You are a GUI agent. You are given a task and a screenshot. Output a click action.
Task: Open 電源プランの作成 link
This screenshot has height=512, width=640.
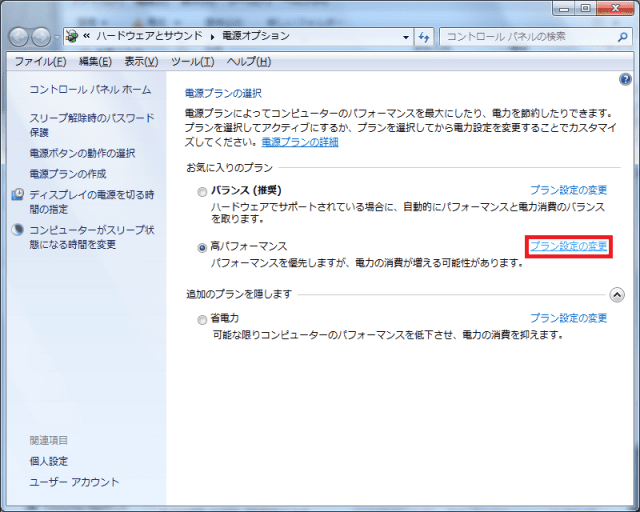[68, 174]
